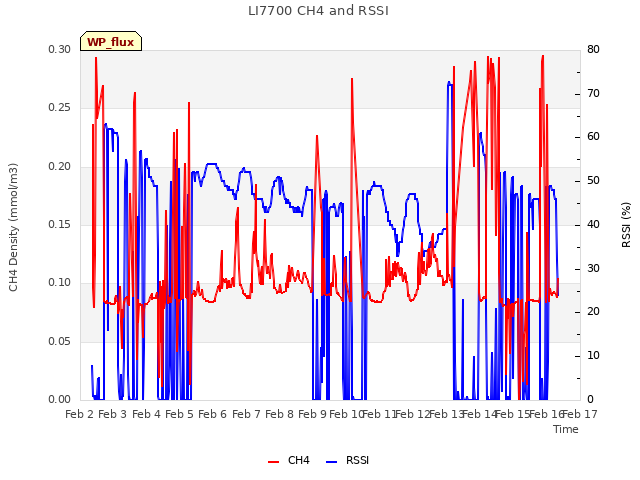The width and height of the screenshot is (640, 480).
Task: Click the 0.05 left axis tick label
Action: tap(60, 341)
